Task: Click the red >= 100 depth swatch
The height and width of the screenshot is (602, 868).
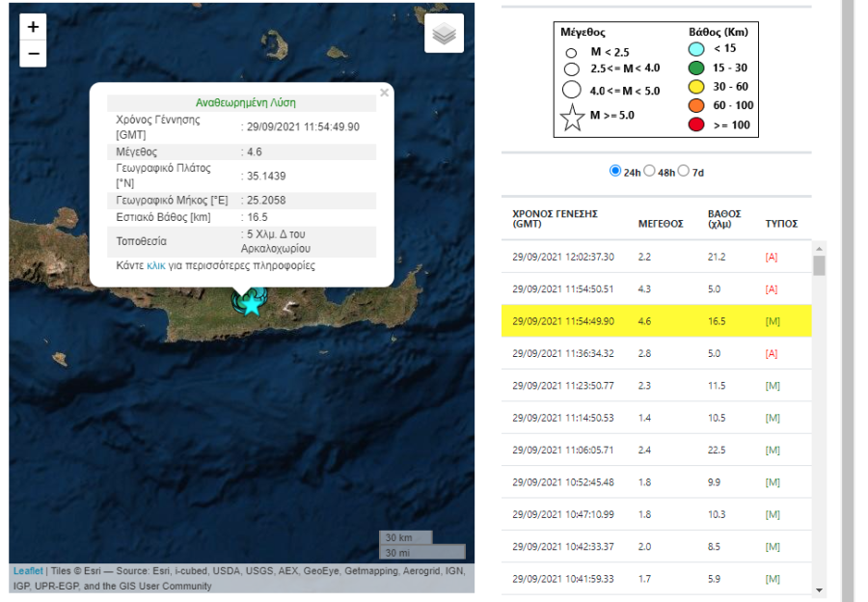Action: coord(695,124)
